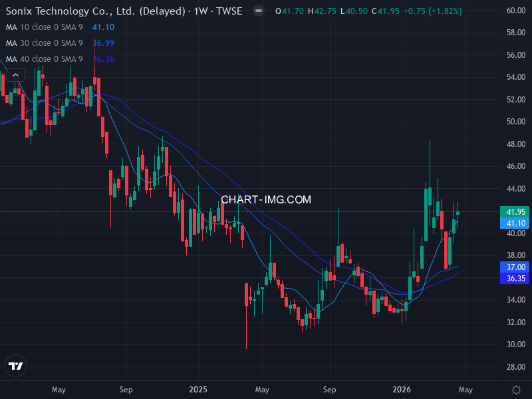Click the MA 10 close indicator label
532x399 pixels.
[x=44, y=27]
